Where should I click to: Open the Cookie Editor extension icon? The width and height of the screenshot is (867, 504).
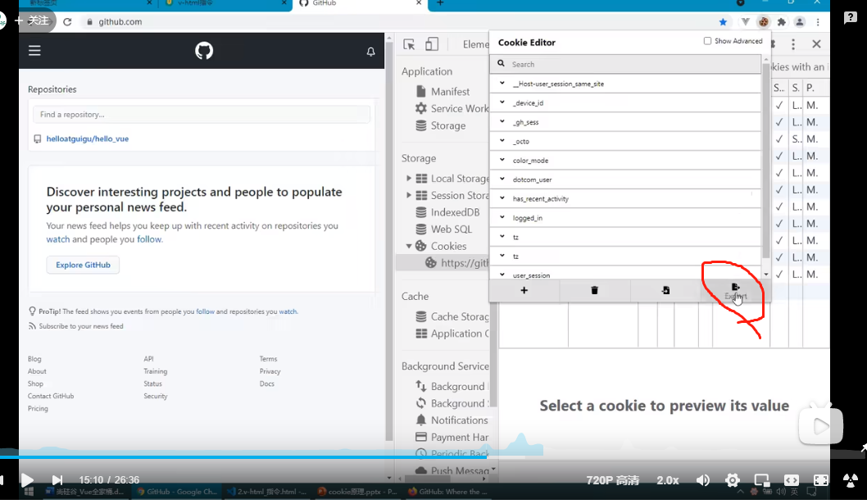(x=764, y=22)
